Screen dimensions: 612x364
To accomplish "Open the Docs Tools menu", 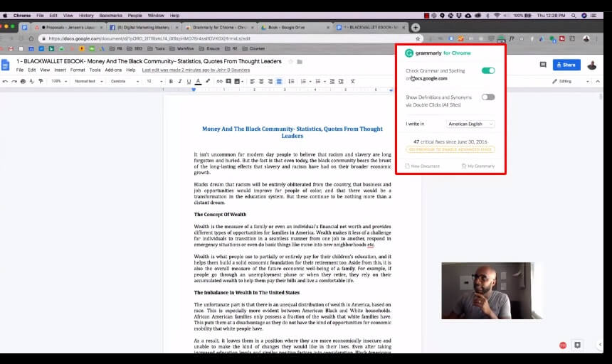I will click(x=95, y=70).
